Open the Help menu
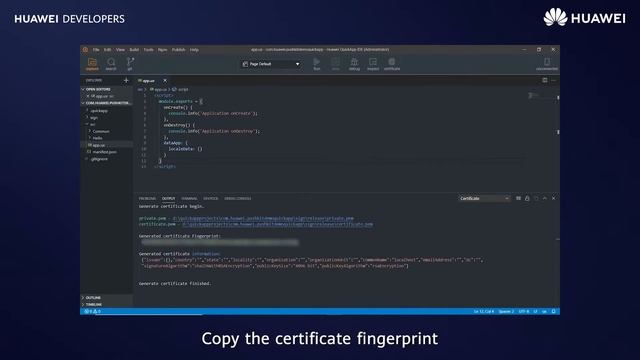640x360 pixels. click(194, 50)
